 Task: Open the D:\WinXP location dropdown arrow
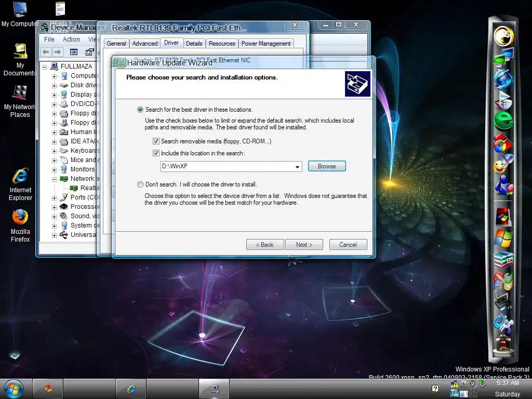tap(297, 167)
